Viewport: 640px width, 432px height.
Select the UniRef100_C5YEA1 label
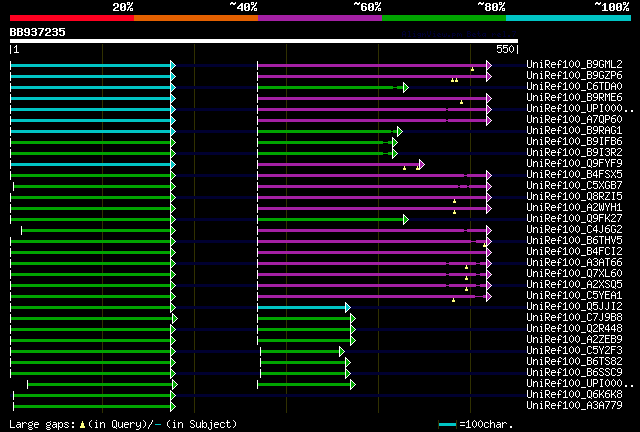tap(574, 296)
